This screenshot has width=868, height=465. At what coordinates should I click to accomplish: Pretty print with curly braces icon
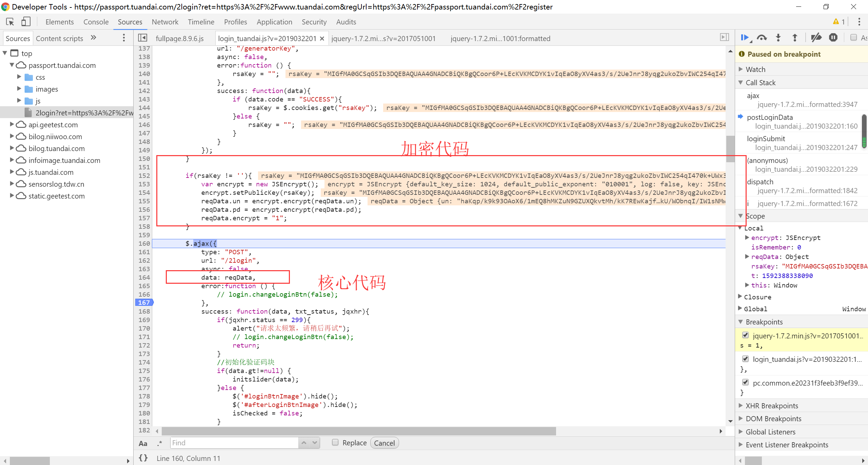pos(143,458)
